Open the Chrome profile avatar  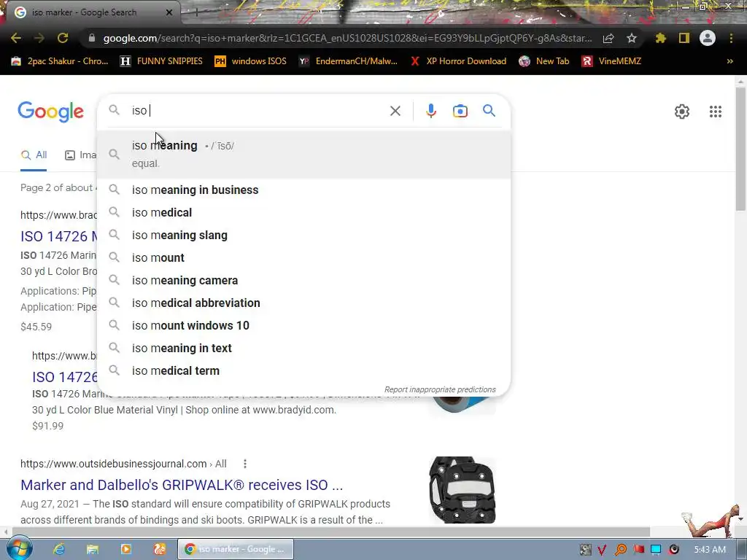click(708, 38)
